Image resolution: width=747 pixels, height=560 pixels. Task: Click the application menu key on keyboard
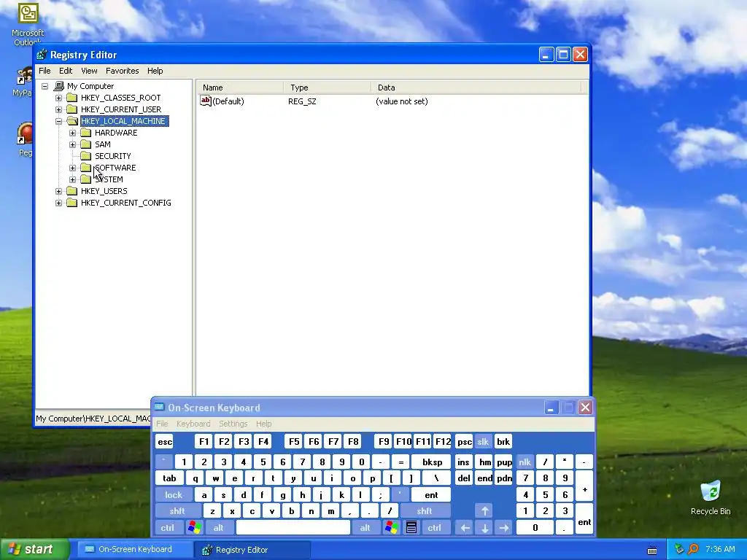tap(411, 528)
